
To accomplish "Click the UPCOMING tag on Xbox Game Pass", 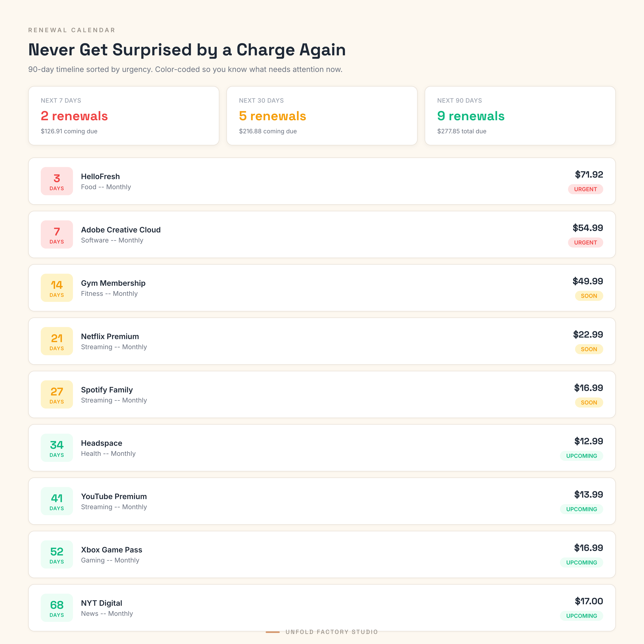I will (x=581, y=563).
